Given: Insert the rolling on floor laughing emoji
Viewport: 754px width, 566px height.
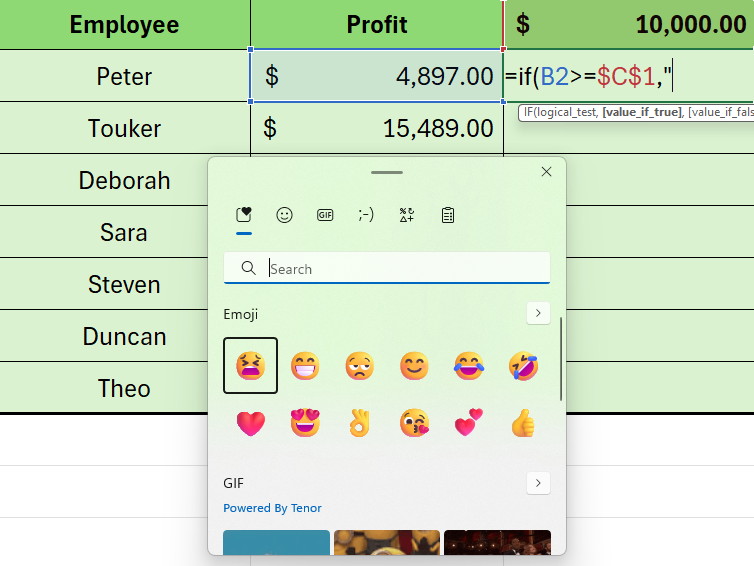Looking at the screenshot, I should pos(523,365).
